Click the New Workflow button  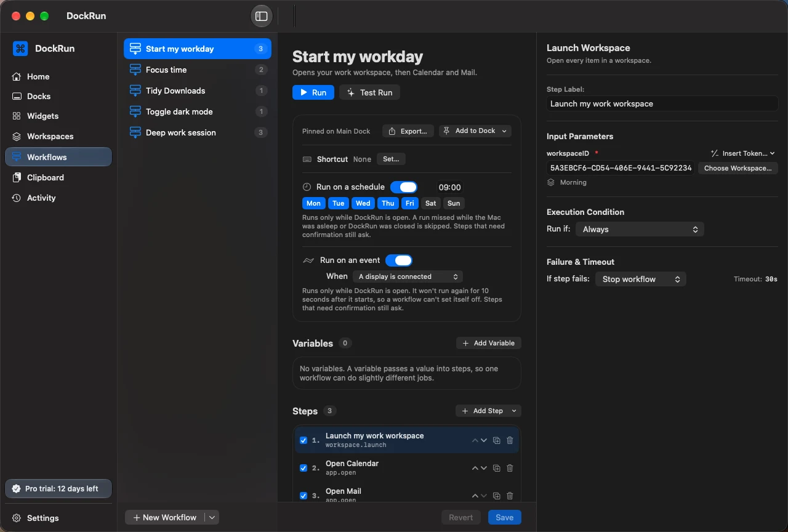pos(165,517)
